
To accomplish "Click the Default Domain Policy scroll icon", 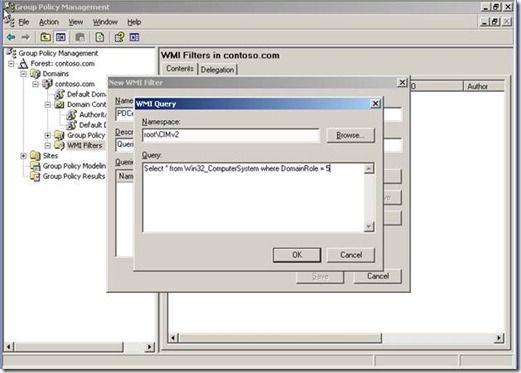I will tap(59, 94).
